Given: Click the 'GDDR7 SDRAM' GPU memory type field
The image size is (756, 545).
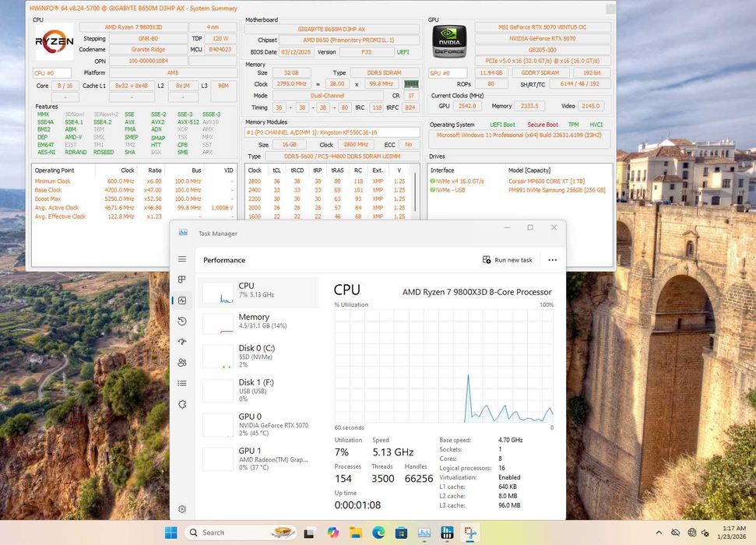Looking at the screenshot, I should click(540, 73).
